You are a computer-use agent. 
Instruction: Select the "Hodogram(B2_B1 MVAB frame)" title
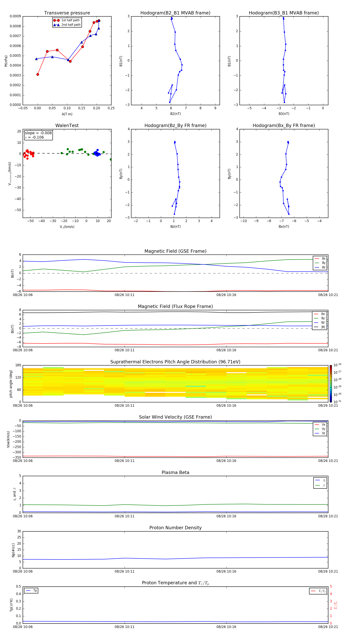tap(175, 13)
